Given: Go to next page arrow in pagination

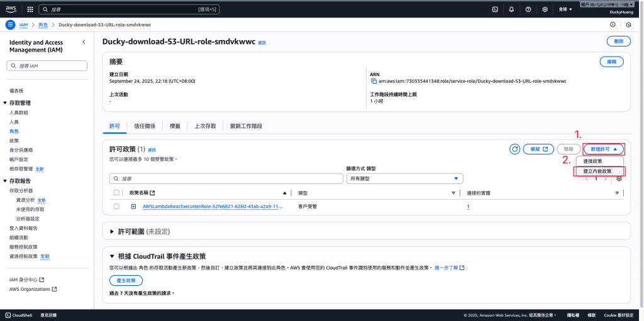Looking at the screenshot, I should pos(606,178).
